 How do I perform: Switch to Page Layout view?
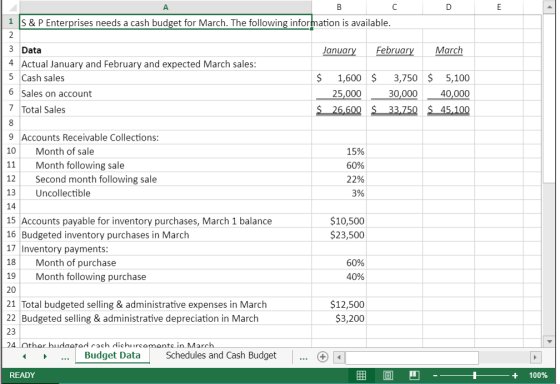click(x=388, y=375)
